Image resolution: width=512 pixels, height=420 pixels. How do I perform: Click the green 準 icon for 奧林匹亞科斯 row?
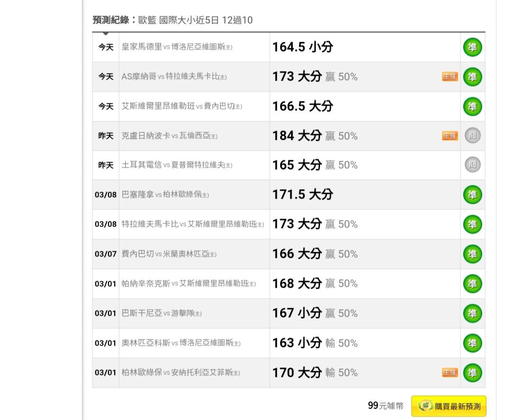472,343
